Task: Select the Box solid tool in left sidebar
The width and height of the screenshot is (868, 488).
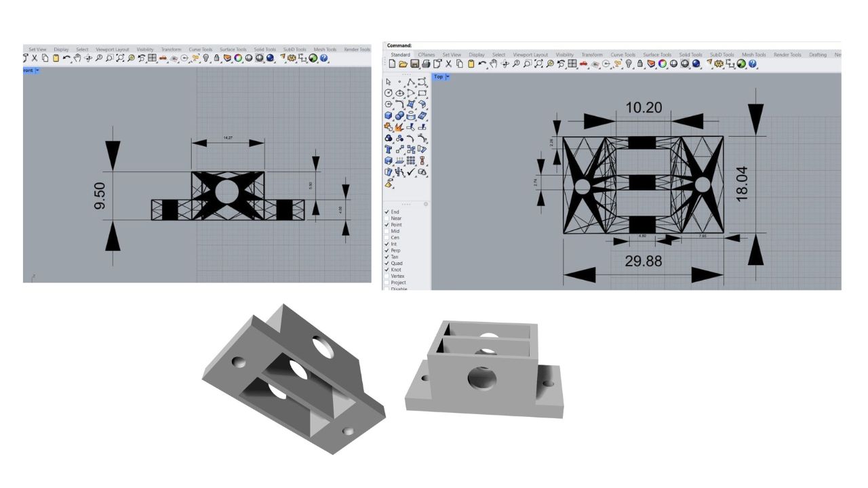Action: 389,115
